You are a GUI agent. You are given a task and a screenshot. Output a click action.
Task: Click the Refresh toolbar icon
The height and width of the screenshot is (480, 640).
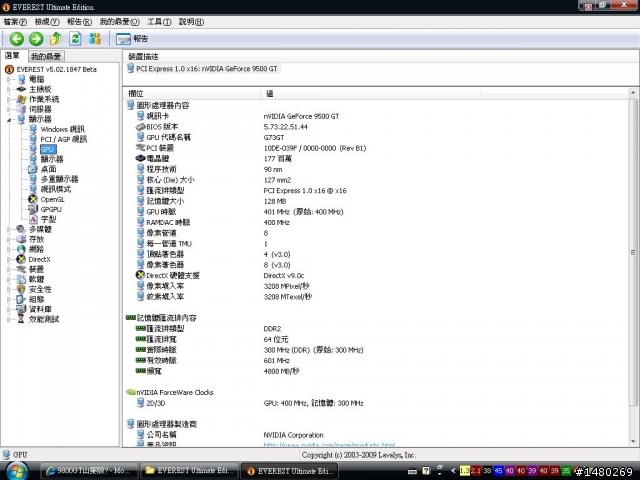[75, 39]
